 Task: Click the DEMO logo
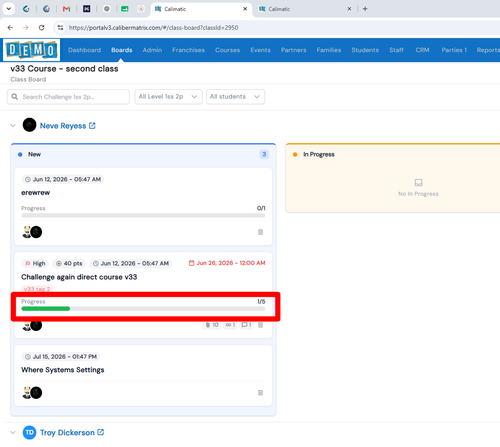tap(32, 50)
